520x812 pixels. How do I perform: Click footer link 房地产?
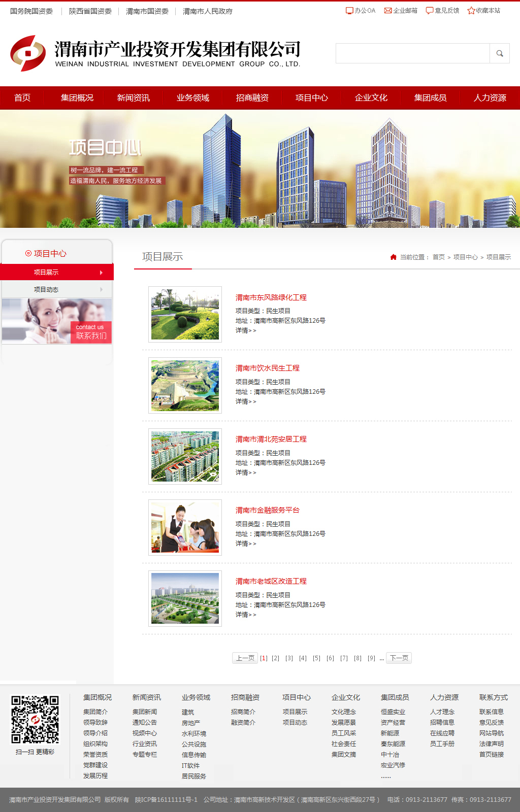pos(191,723)
